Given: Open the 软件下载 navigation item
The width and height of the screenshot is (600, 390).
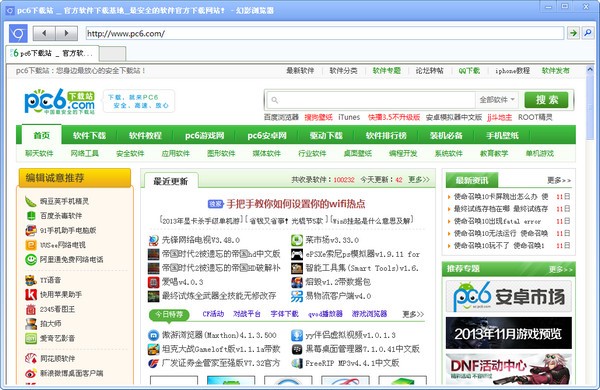Looking at the screenshot, I should (90, 135).
